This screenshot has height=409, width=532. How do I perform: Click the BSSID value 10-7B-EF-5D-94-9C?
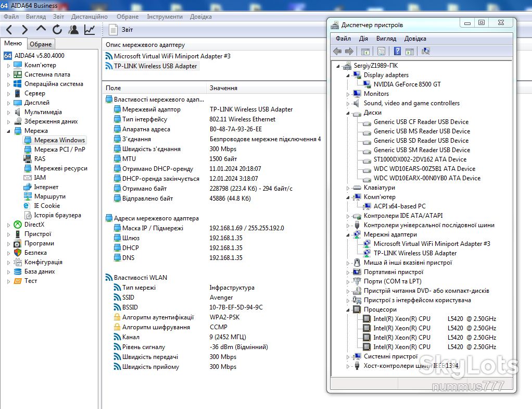click(236, 307)
